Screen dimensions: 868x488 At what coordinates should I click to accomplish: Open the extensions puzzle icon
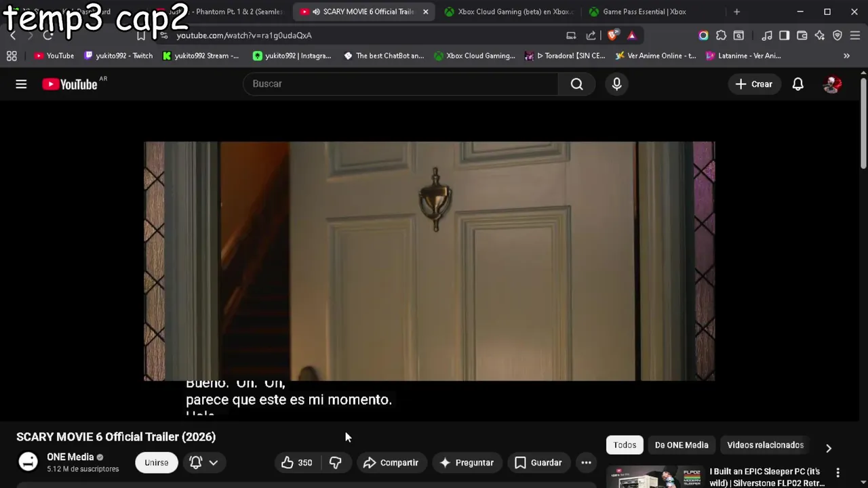[721, 35]
